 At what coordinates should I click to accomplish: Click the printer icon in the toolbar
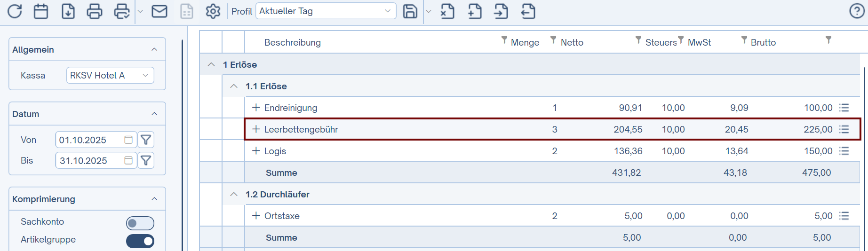pyautogui.click(x=95, y=11)
